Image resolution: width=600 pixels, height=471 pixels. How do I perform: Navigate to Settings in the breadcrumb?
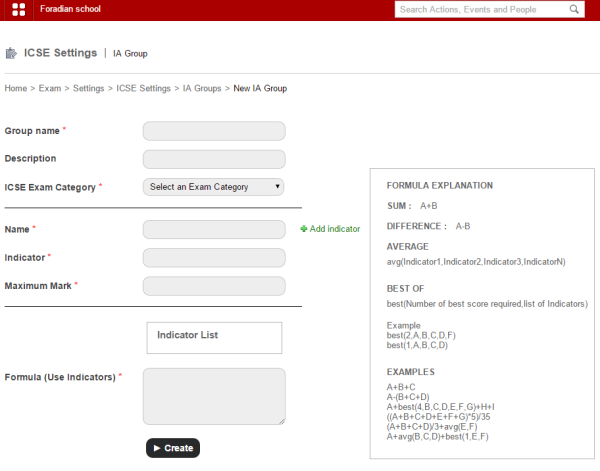pyautogui.click(x=88, y=88)
